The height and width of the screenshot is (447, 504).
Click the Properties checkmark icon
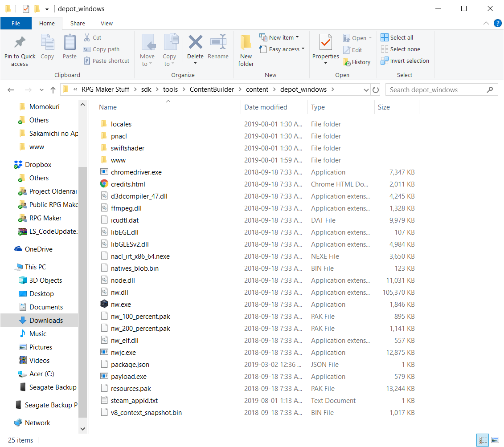(x=326, y=42)
